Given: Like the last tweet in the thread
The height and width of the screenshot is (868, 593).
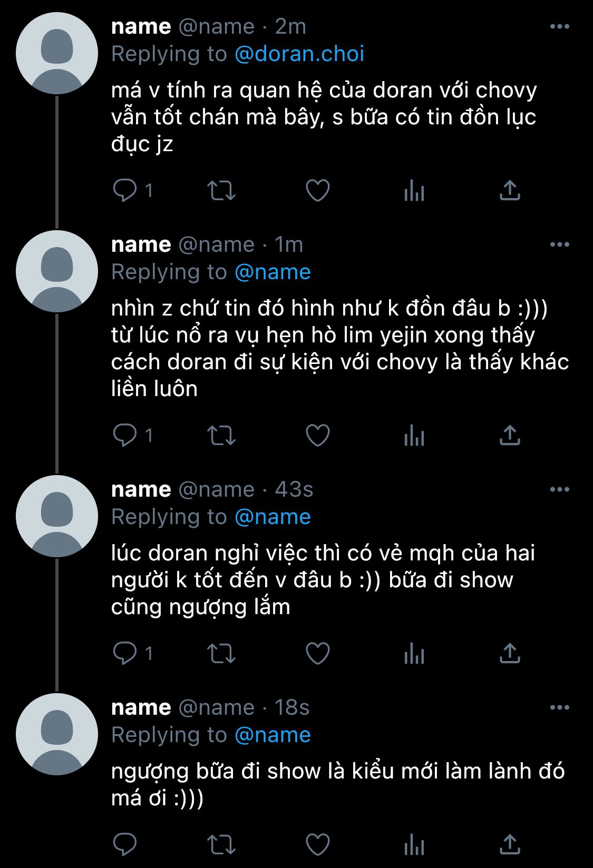Looking at the screenshot, I should point(318,844).
